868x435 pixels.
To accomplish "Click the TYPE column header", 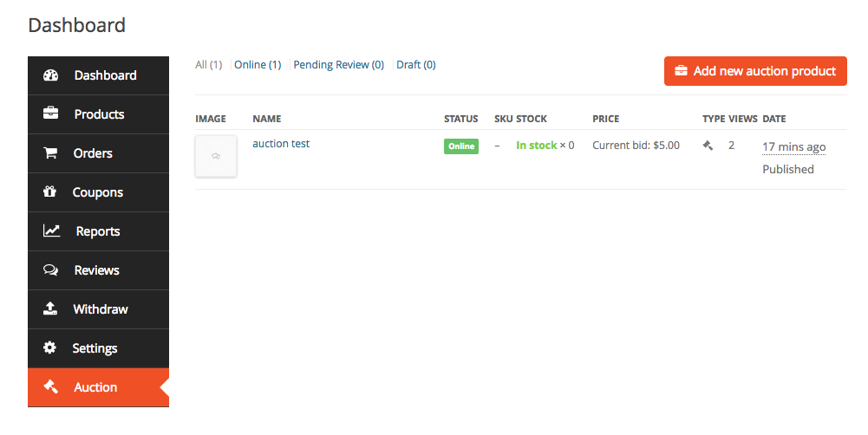I will pos(714,119).
